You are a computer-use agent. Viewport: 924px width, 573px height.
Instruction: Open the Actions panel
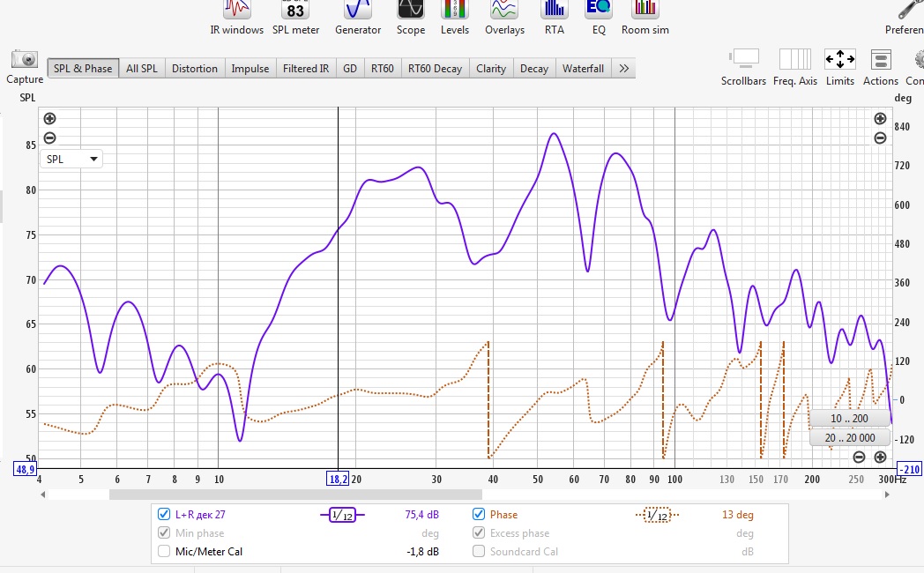tap(881, 68)
